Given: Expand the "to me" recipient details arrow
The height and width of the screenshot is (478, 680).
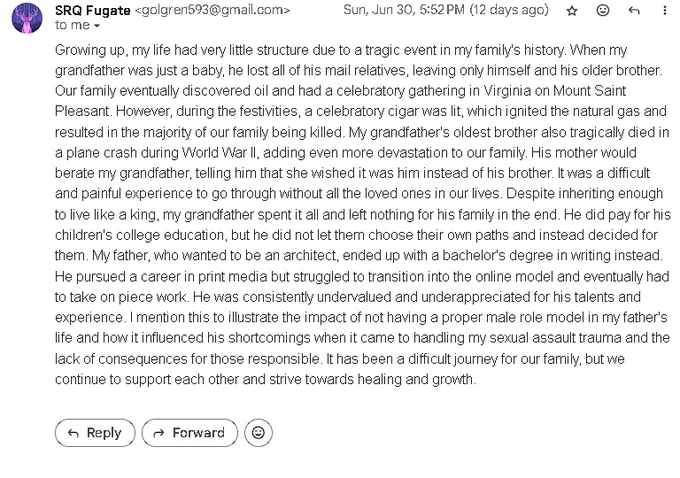Looking at the screenshot, I should (x=97, y=26).
